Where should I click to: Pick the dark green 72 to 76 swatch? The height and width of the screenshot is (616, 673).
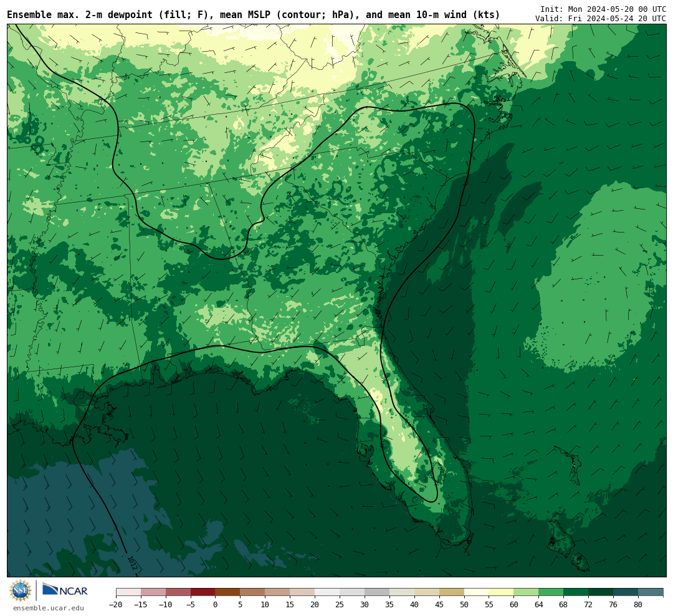(x=601, y=592)
